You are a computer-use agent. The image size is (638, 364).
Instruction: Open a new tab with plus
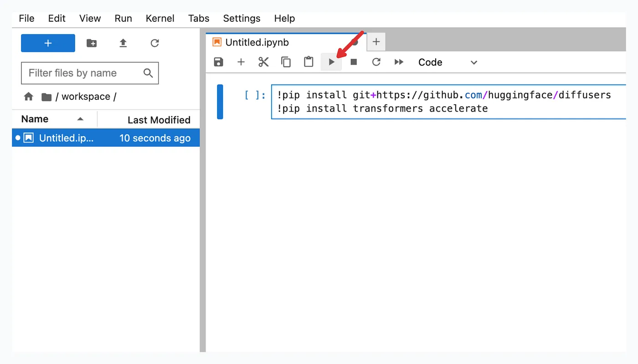click(x=376, y=42)
